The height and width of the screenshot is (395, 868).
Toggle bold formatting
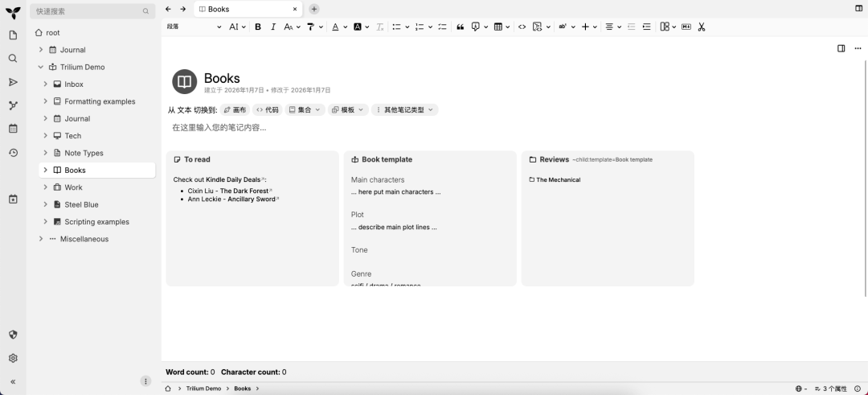point(258,27)
